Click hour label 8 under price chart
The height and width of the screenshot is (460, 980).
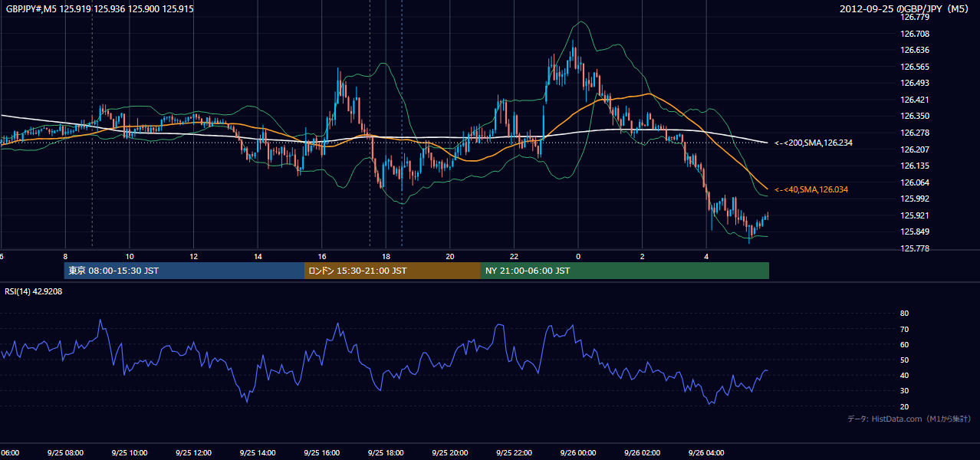(x=65, y=256)
